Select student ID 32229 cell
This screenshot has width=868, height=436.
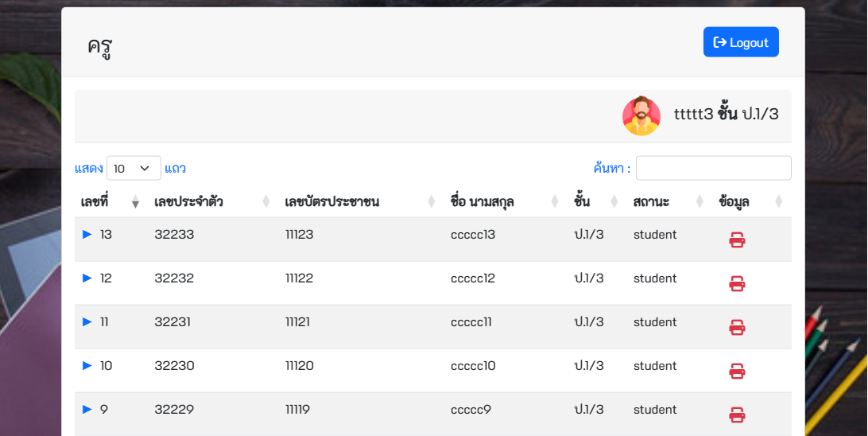(174, 410)
